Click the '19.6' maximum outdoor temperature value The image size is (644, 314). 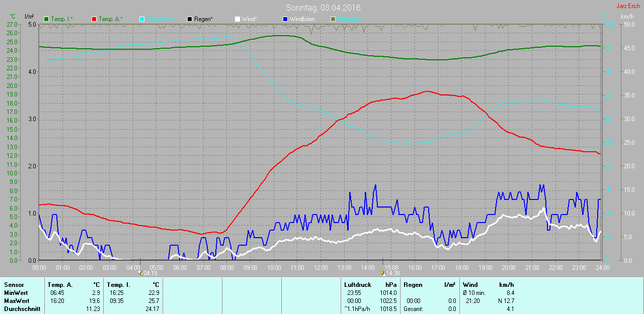[x=94, y=300]
